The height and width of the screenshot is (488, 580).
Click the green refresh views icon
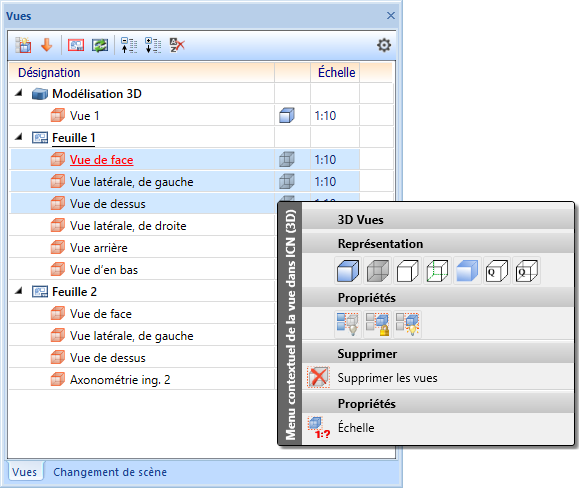tap(100, 46)
